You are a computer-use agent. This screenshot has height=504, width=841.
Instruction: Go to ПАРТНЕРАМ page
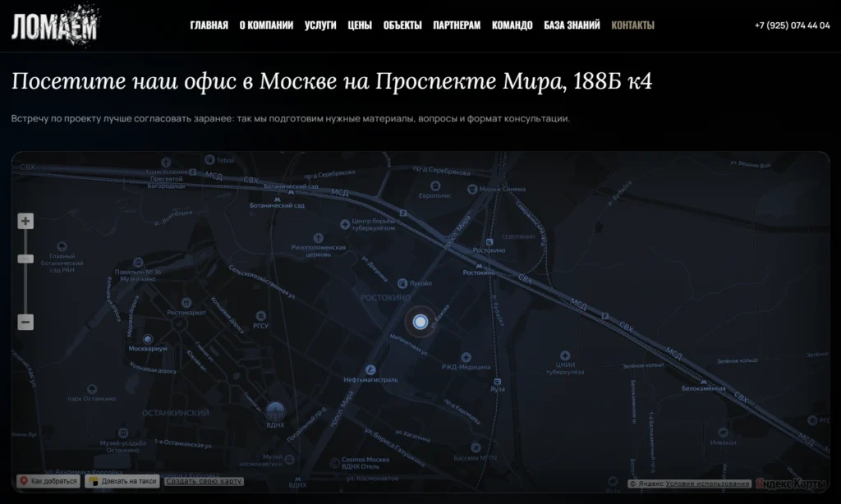pyautogui.click(x=457, y=25)
